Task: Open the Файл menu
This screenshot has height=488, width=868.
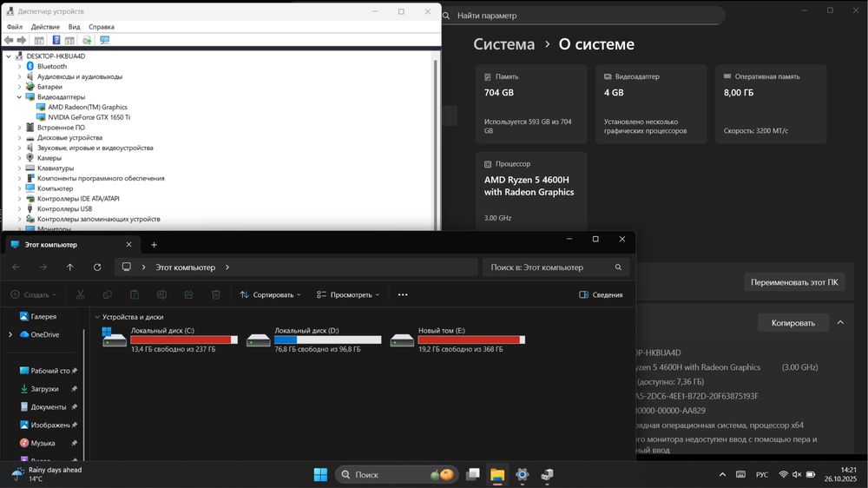Action: tap(15, 27)
